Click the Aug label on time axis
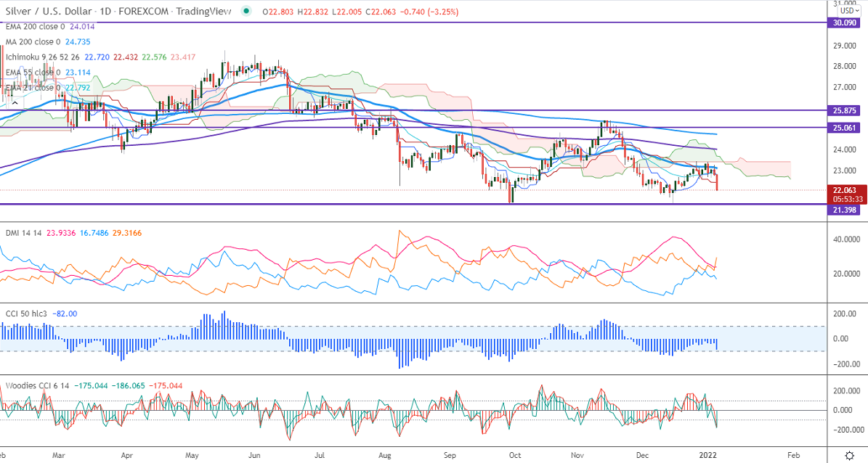The image size is (868, 463). pyautogui.click(x=385, y=455)
